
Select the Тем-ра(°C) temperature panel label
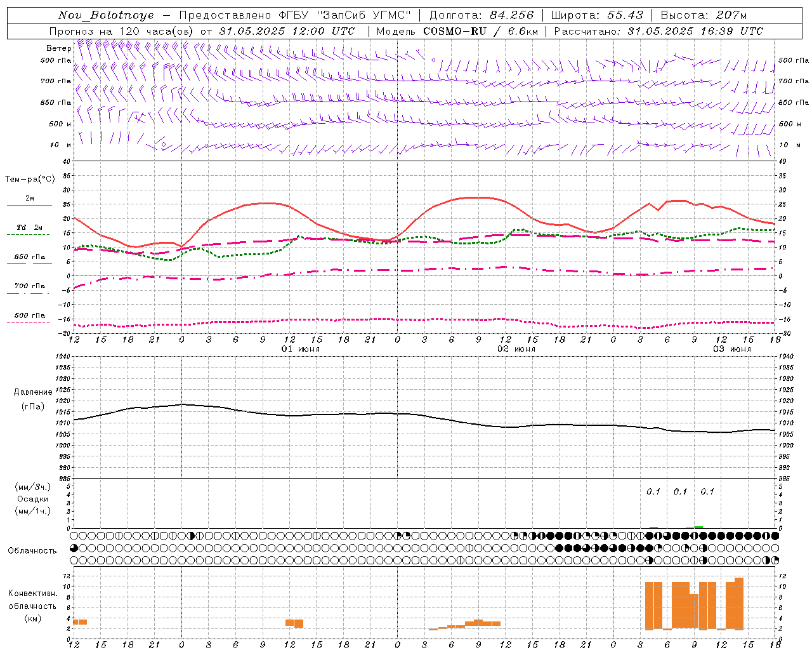[x=30, y=180]
